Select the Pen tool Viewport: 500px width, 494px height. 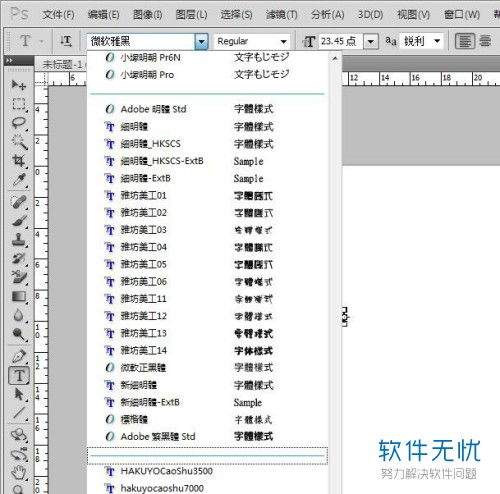[19, 356]
